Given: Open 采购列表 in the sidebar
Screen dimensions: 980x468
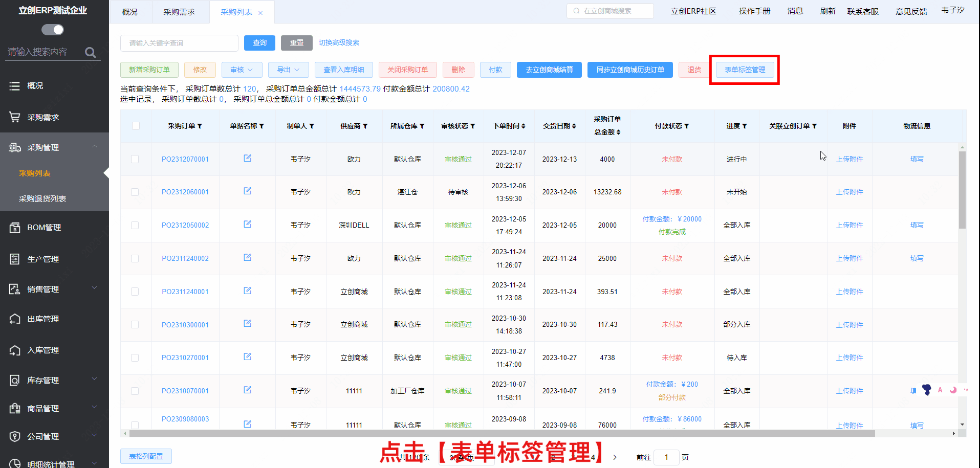Looking at the screenshot, I should [35, 173].
